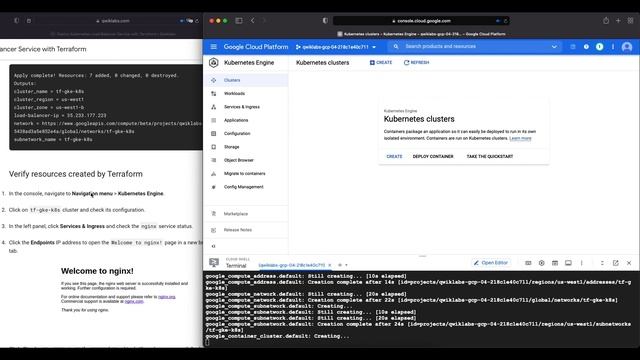Click the Safari sidebar toggle icon
This screenshot has width=640, height=360.
coord(239,20)
